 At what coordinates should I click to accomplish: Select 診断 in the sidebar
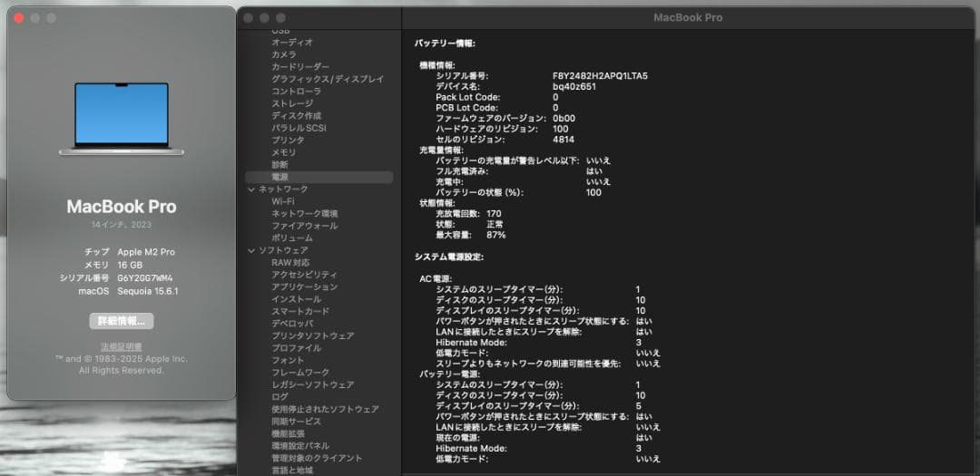280,165
